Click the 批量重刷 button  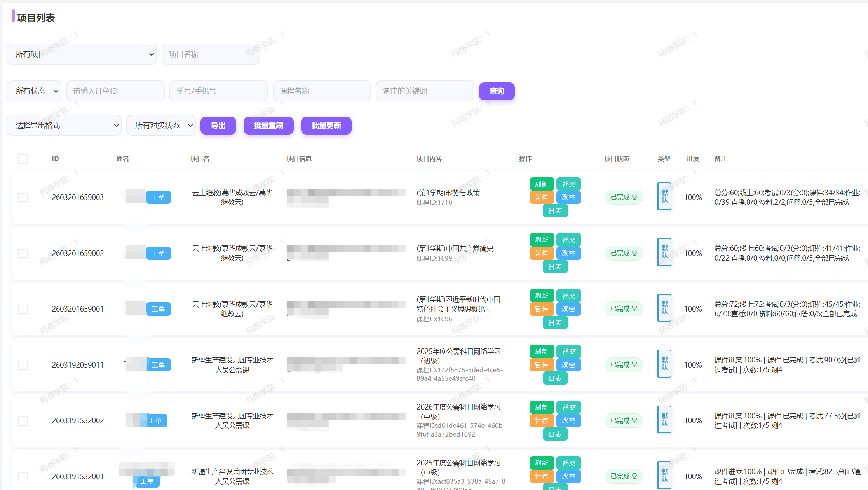(x=268, y=125)
